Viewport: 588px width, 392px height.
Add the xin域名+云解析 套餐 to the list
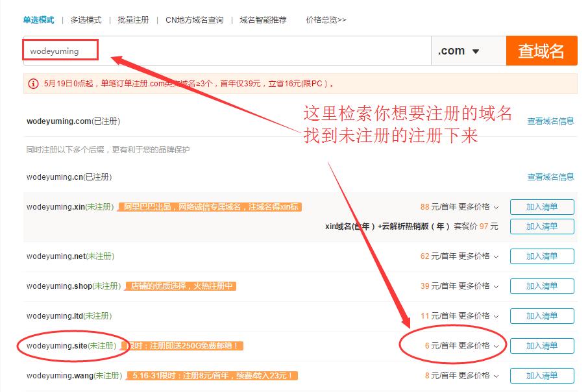(542, 226)
